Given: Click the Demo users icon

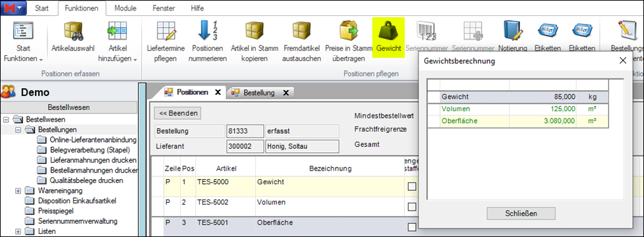Looking at the screenshot, I should coord(8,92).
